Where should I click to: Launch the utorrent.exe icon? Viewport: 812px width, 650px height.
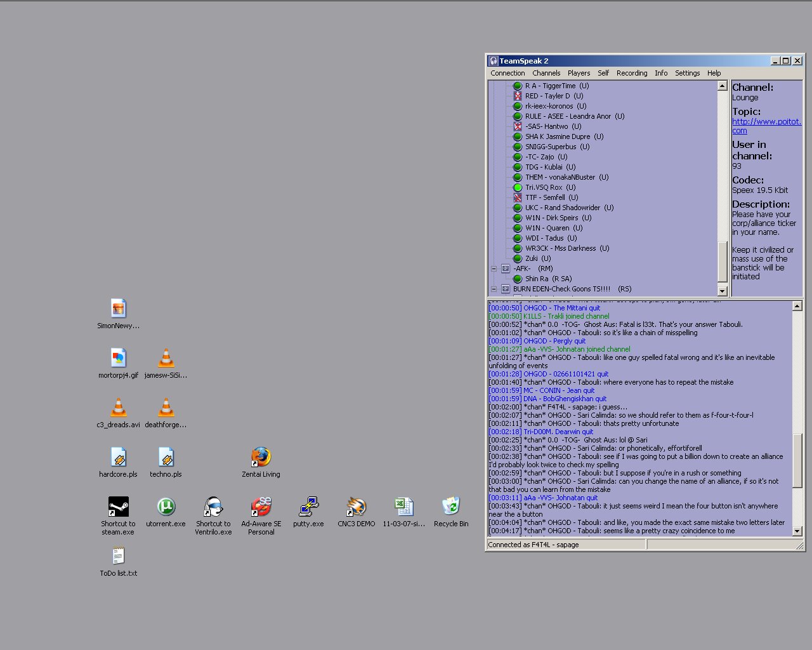[x=166, y=507]
